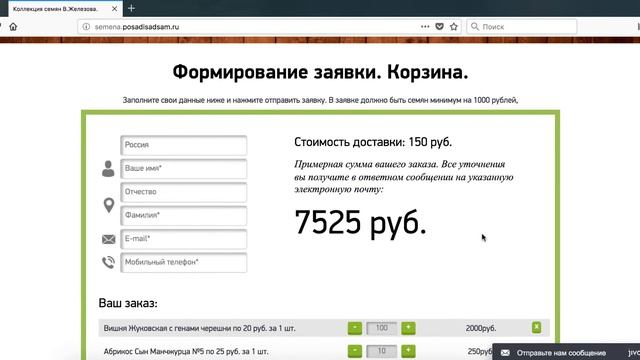The image size is (640, 360).
Task: Click Формирование заявки. Корзина. heading
Action: click(320, 72)
